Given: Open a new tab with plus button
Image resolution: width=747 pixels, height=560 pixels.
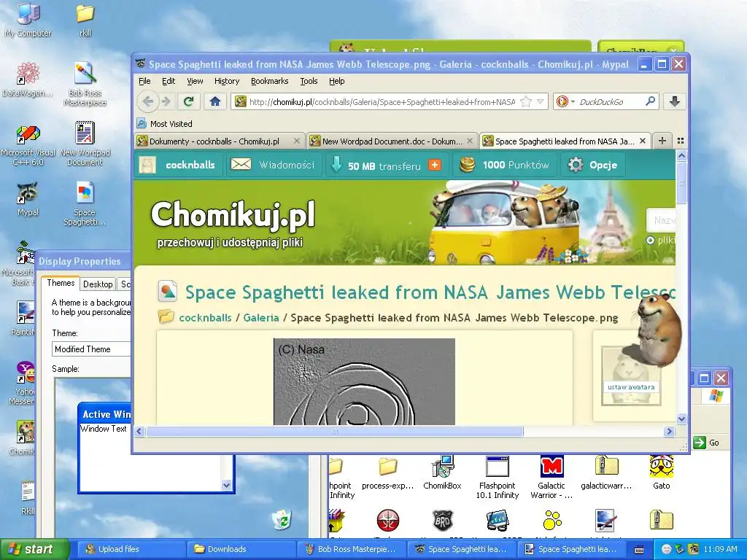Looking at the screenshot, I should [x=662, y=141].
